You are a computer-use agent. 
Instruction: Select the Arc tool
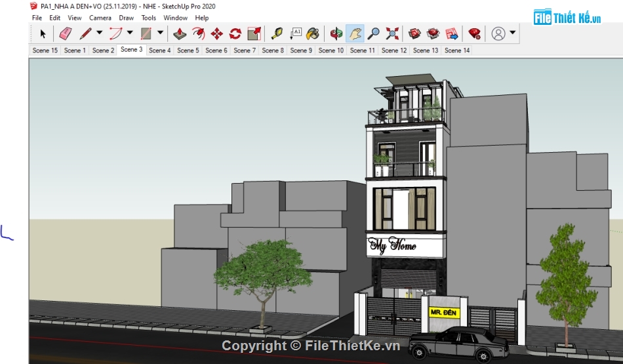click(115, 34)
